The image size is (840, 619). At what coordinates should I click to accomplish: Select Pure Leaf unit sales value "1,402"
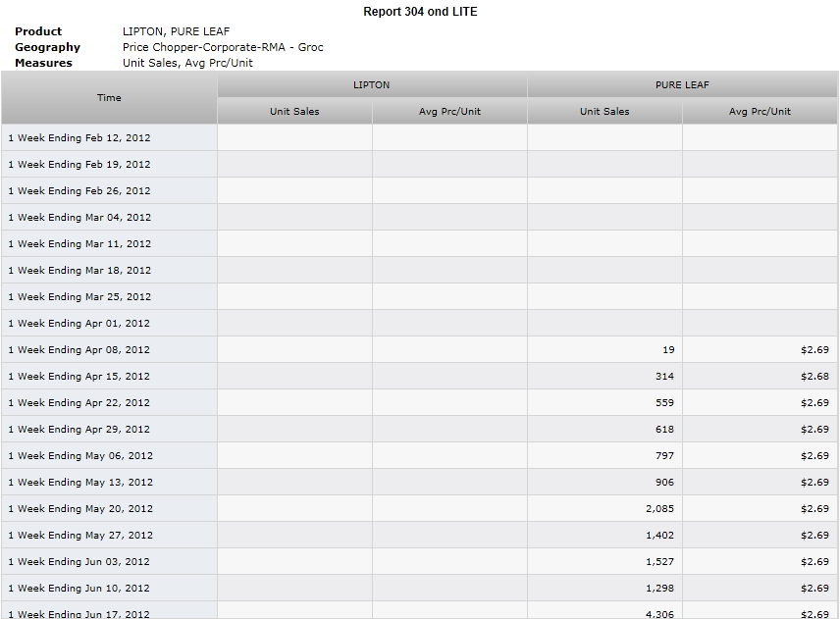click(x=660, y=536)
